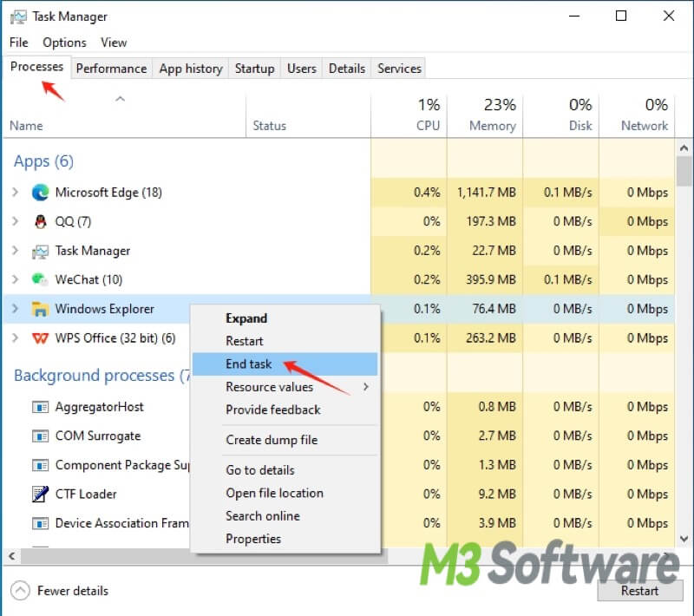694x616 pixels.
Task: Click the Task Manager row icon
Action: tap(40, 252)
